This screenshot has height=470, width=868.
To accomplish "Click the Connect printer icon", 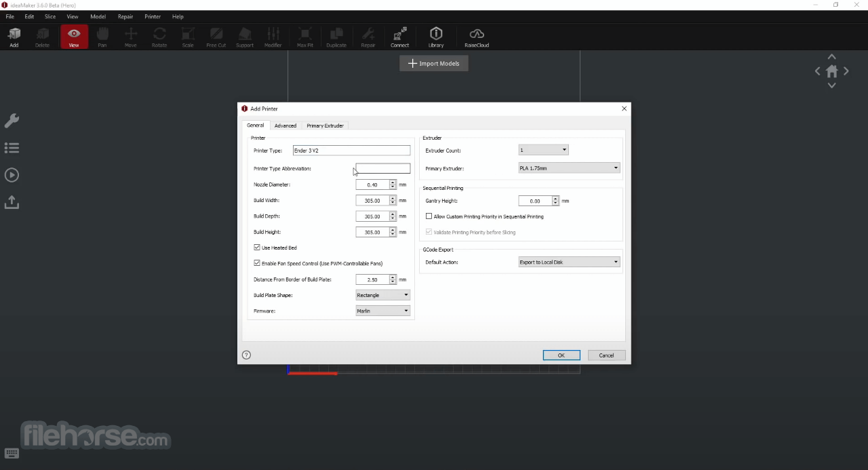I will pos(399,37).
